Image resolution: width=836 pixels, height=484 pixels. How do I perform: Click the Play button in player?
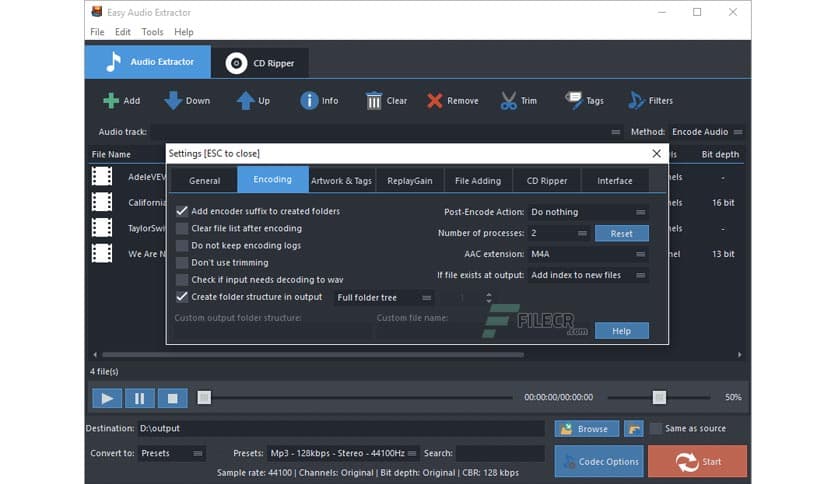tap(107, 398)
